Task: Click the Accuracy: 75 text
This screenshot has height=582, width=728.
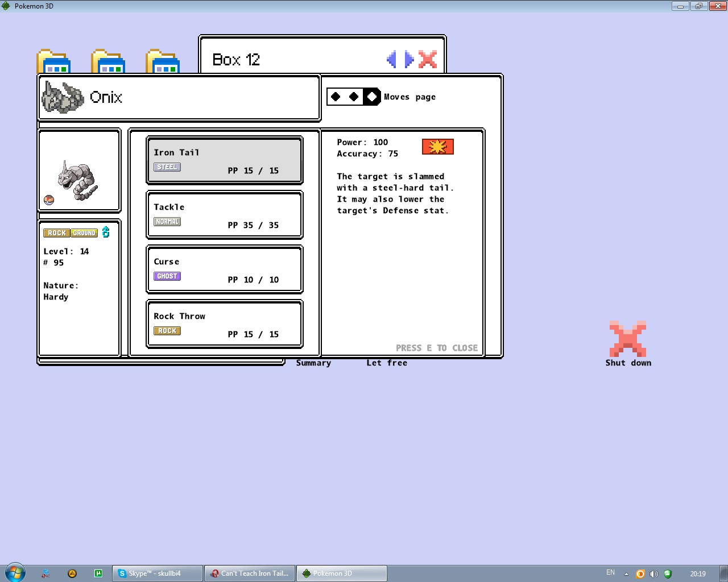Action: 367,153
